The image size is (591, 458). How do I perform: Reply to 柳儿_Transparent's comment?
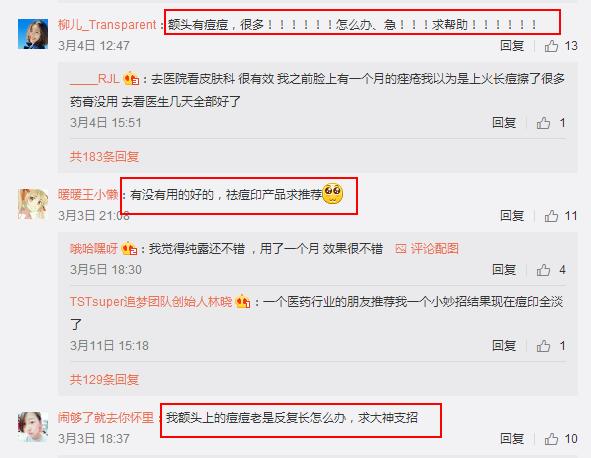pyautogui.click(x=512, y=46)
